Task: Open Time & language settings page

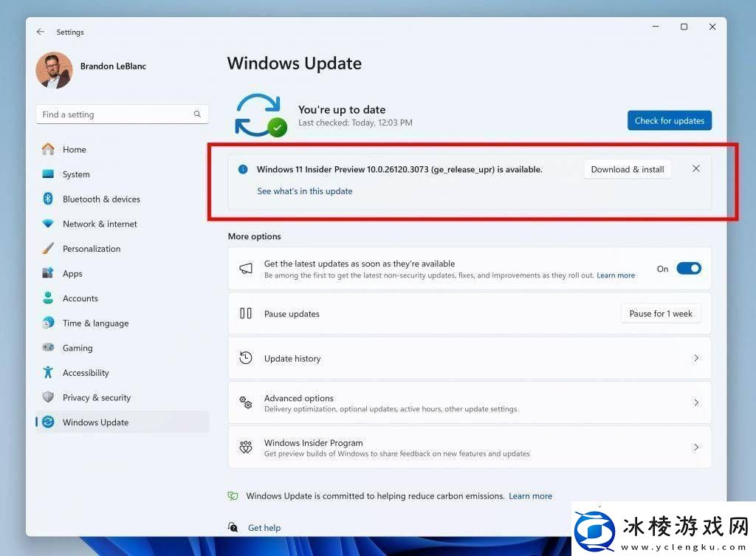Action: pos(95,323)
